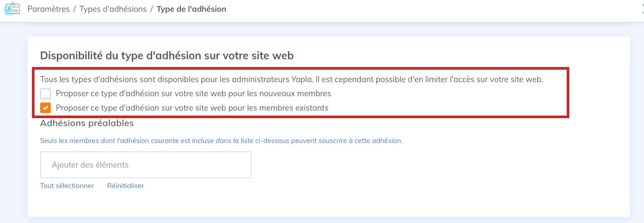Click the blue italic Seuls les membres note
The image size is (644, 223).
click(221, 141)
